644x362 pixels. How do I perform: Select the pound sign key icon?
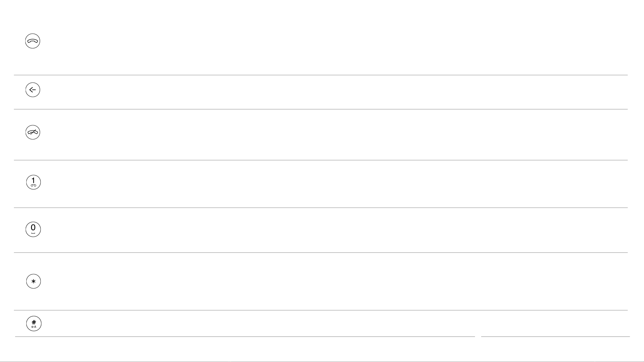[x=34, y=323]
